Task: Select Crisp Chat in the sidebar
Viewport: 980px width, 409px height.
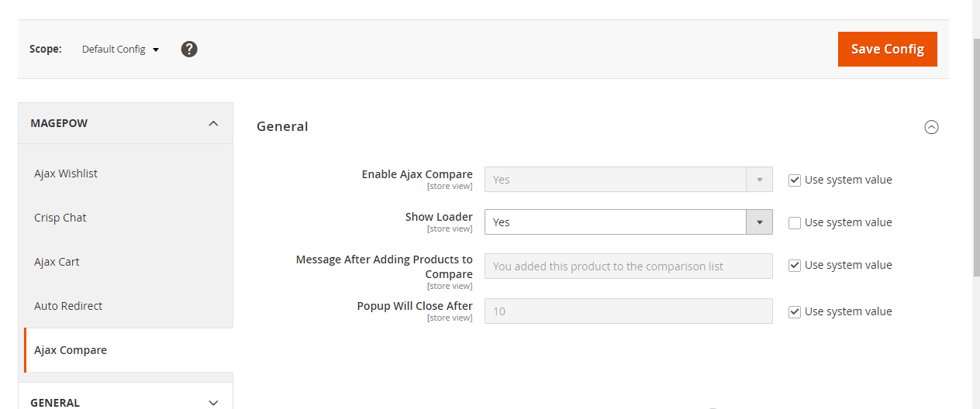Action: tap(60, 218)
